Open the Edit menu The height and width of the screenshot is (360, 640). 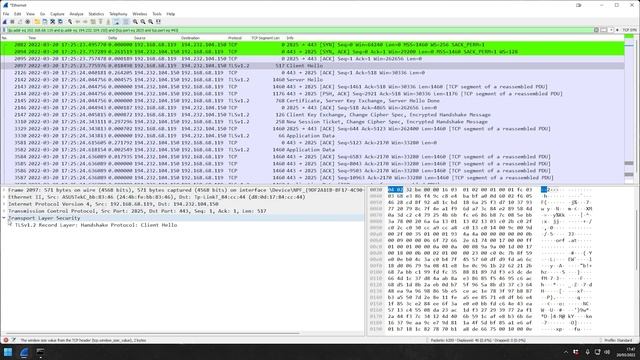tap(18, 14)
